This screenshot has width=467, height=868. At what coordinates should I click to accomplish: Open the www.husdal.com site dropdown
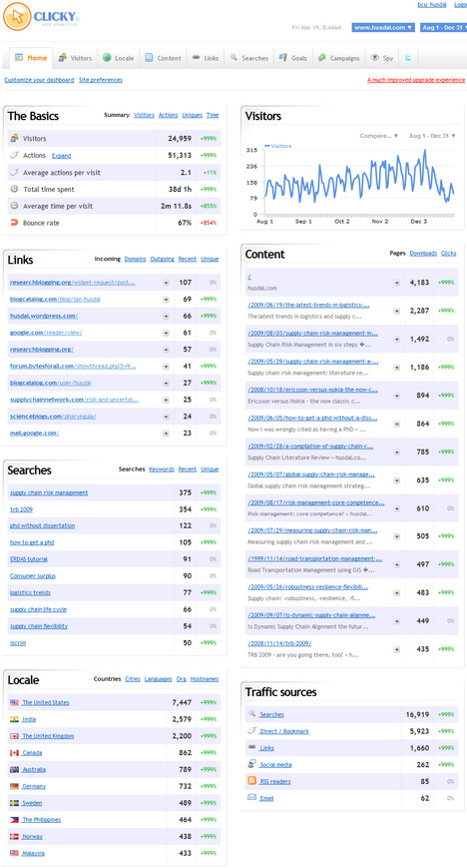383,27
